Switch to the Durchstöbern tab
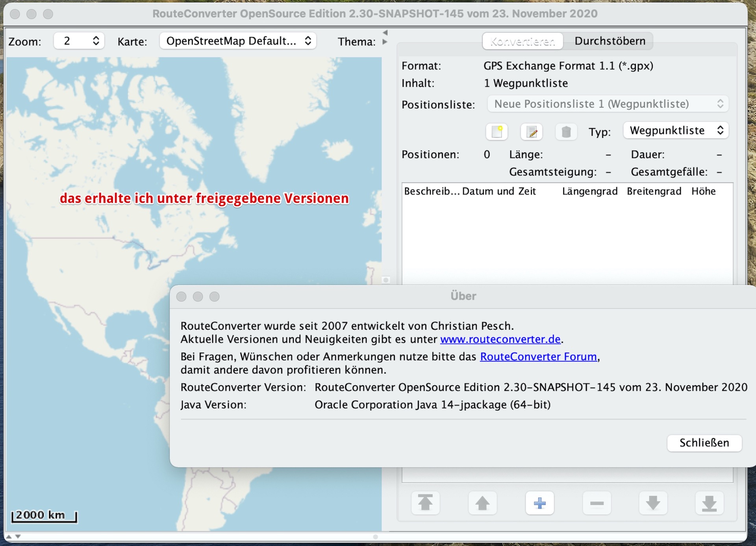Image resolution: width=756 pixels, height=546 pixels. click(x=610, y=41)
